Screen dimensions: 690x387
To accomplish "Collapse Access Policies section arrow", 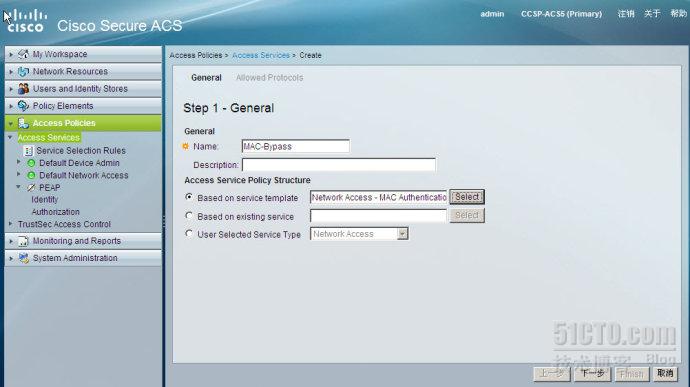I will tap(11, 124).
